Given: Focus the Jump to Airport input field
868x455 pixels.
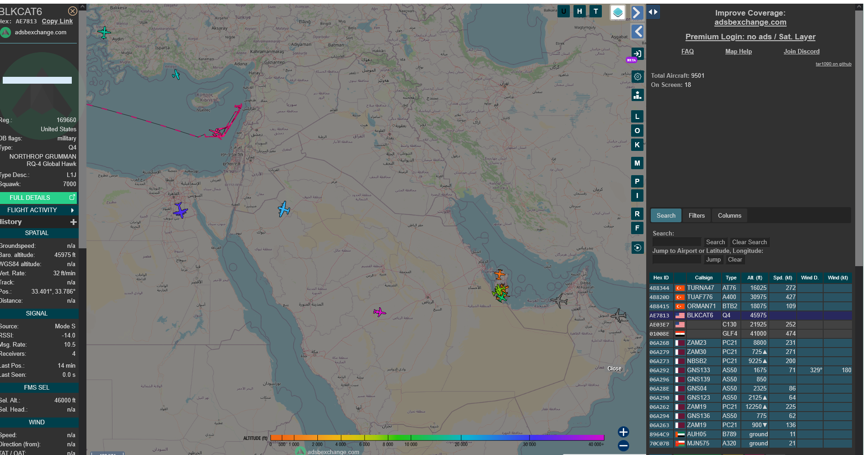Looking at the screenshot, I should 676,259.
